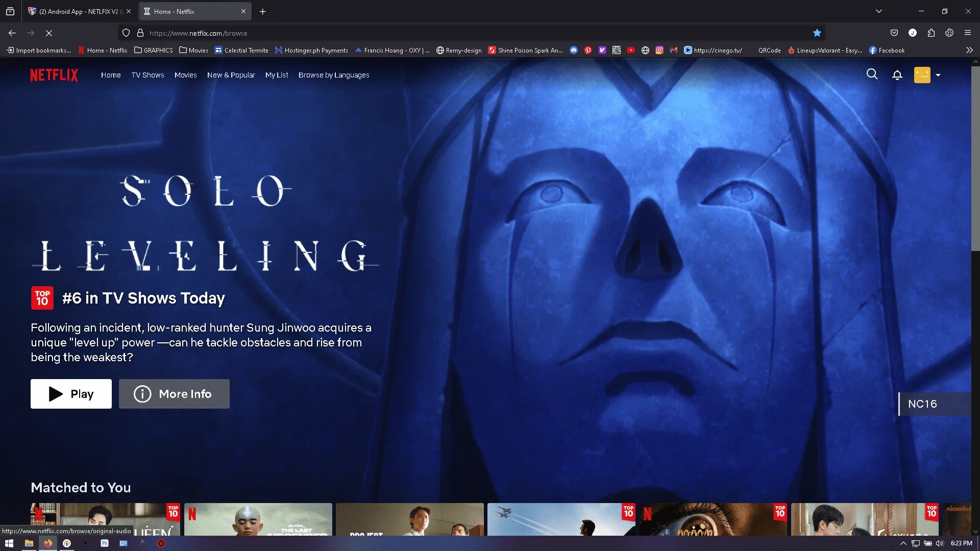Open the Facebook bookmark
The width and height of the screenshot is (980, 551).
tap(887, 50)
